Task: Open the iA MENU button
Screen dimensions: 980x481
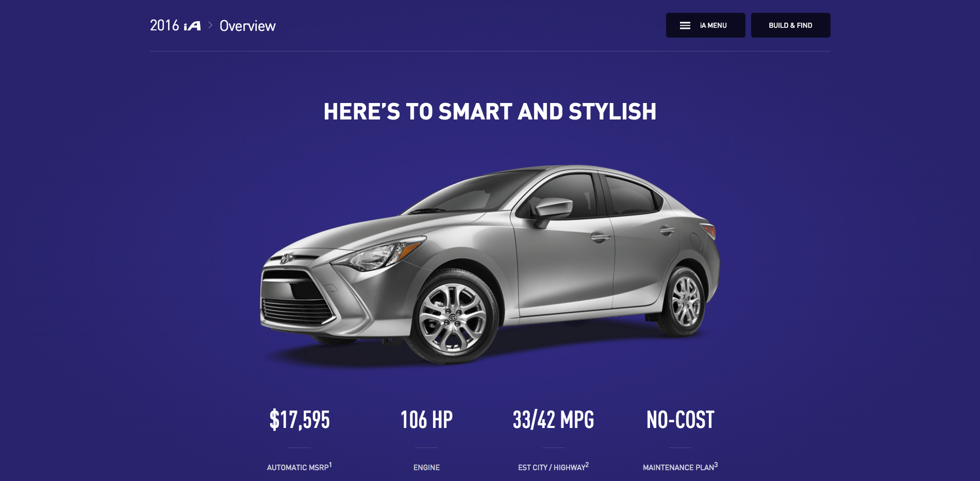Action: [705, 25]
